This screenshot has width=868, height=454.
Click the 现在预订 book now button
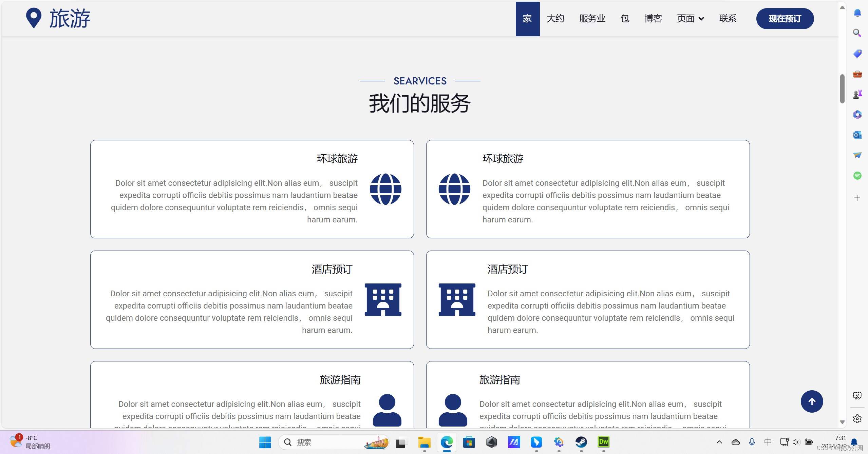(x=785, y=19)
